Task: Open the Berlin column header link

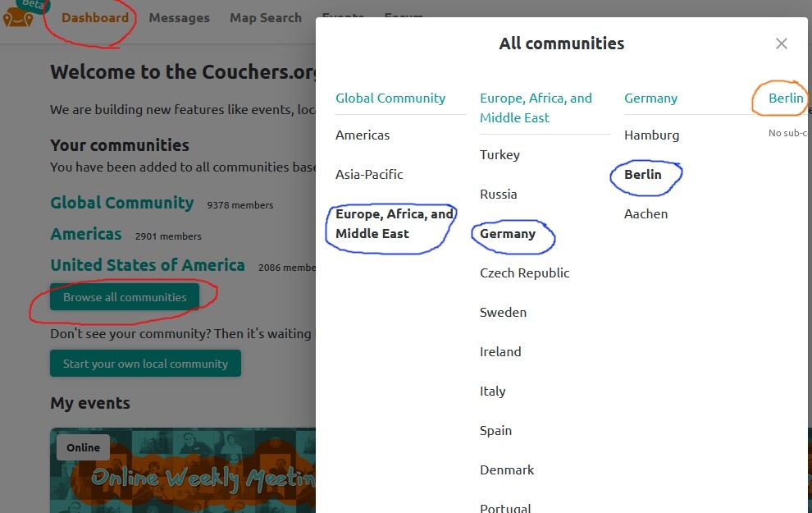Action: tap(786, 98)
